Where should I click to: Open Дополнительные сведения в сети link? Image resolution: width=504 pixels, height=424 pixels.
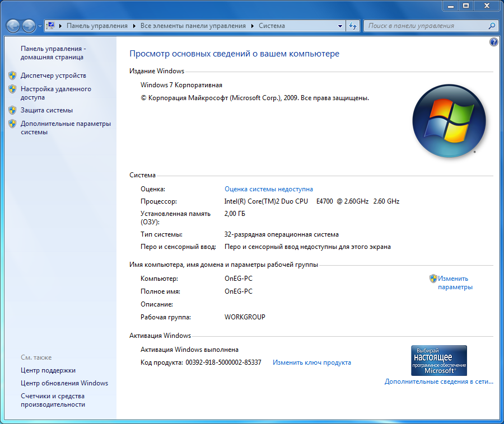[x=438, y=381]
